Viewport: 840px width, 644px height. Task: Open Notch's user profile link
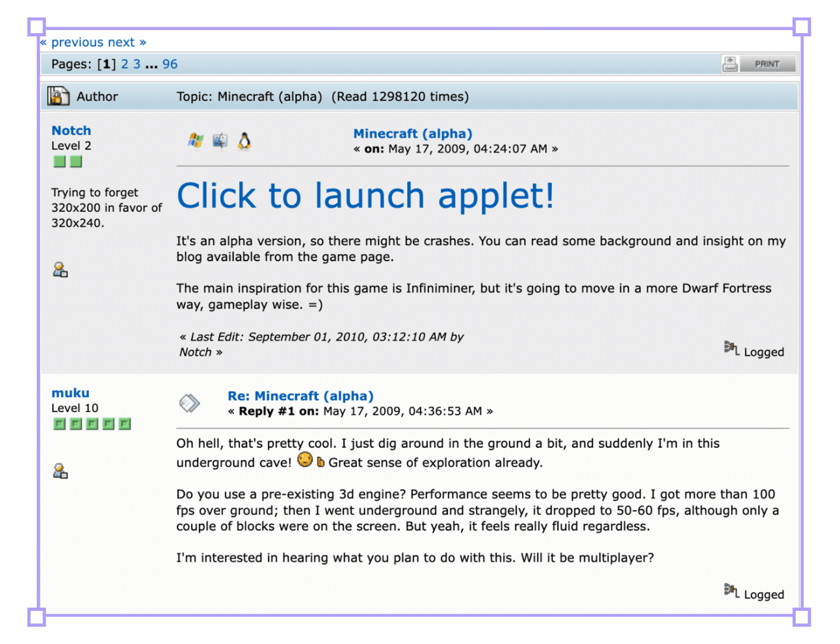click(72, 131)
